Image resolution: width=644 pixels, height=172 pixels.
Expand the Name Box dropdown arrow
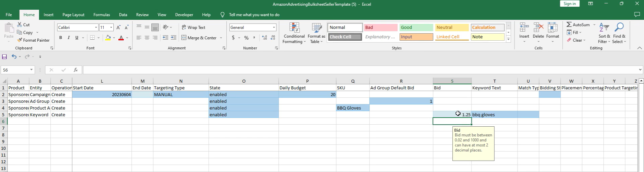point(31,70)
